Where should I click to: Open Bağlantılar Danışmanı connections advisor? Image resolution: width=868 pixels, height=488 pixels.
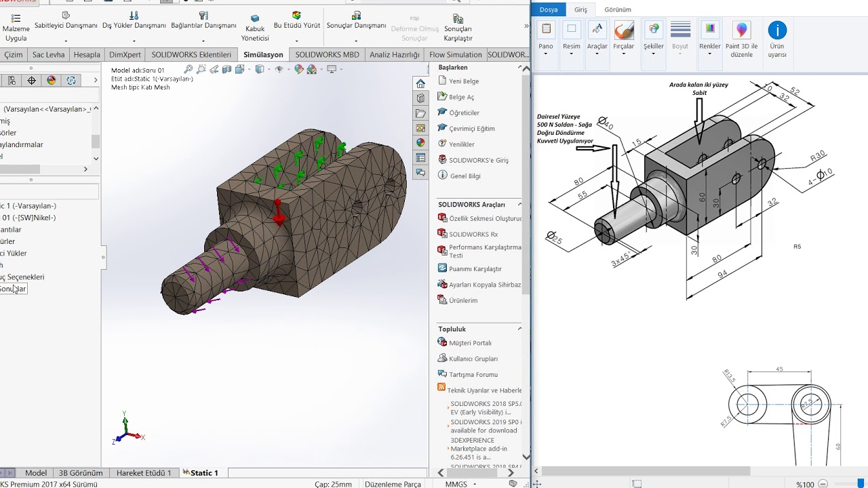point(203,20)
